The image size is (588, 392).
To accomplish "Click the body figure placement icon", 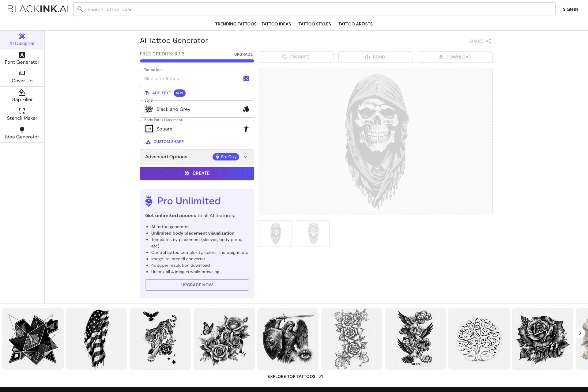I will click(x=246, y=129).
